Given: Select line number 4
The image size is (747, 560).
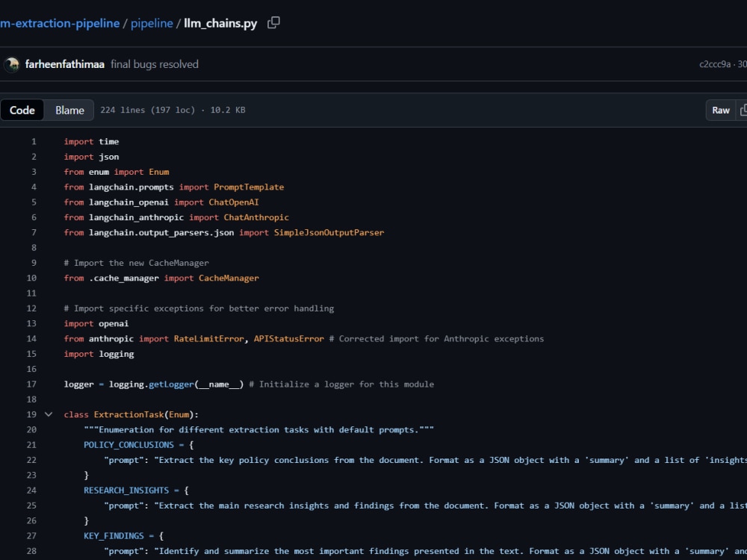Looking at the screenshot, I should pyautogui.click(x=34, y=187).
